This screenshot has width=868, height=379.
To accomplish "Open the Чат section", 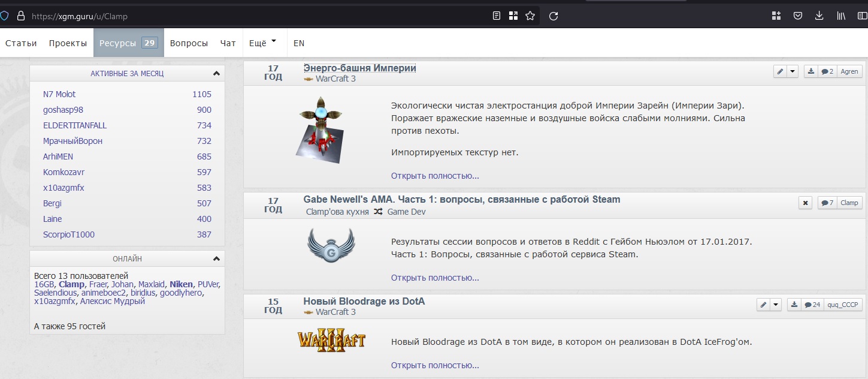I will tap(228, 43).
